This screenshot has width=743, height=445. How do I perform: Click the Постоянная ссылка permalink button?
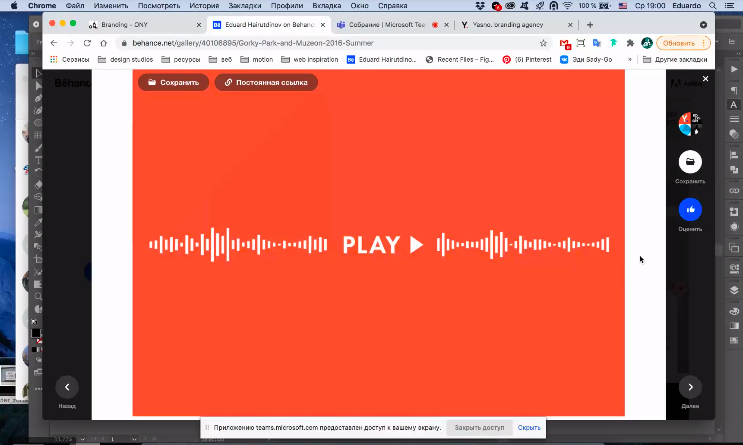click(266, 82)
